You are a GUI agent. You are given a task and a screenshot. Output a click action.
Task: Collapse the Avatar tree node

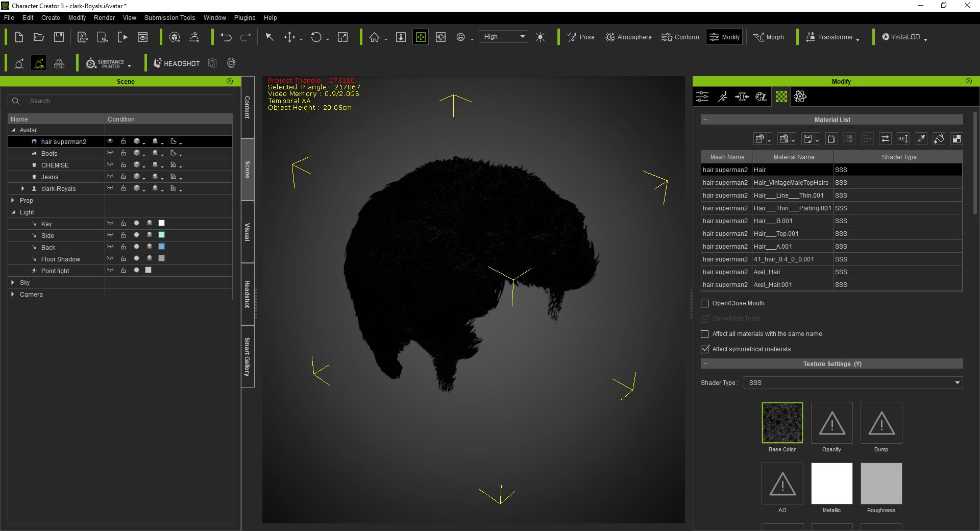14,130
